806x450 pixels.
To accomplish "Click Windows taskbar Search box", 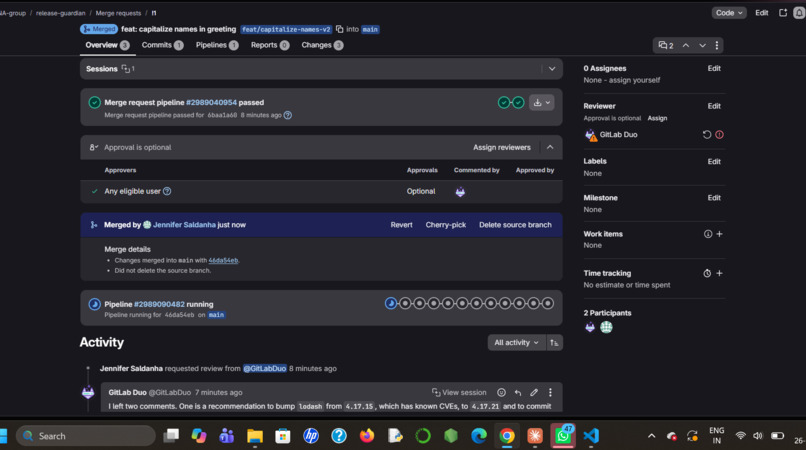I will tap(85, 436).
